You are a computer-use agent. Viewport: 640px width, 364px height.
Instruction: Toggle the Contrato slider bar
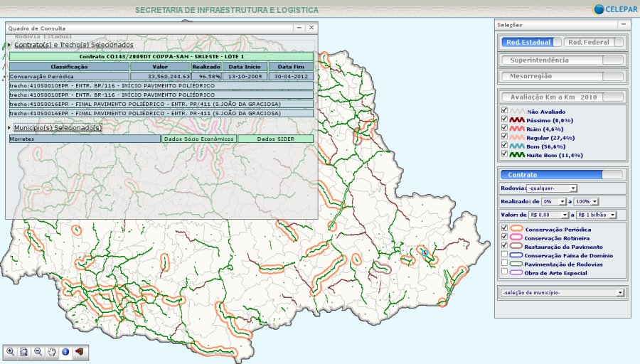coord(562,174)
